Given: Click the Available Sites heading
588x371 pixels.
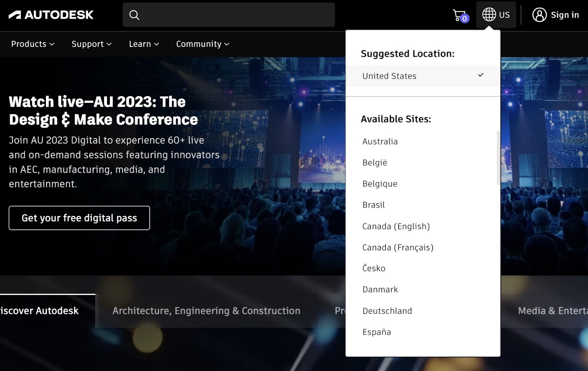Looking at the screenshot, I should pos(396,119).
